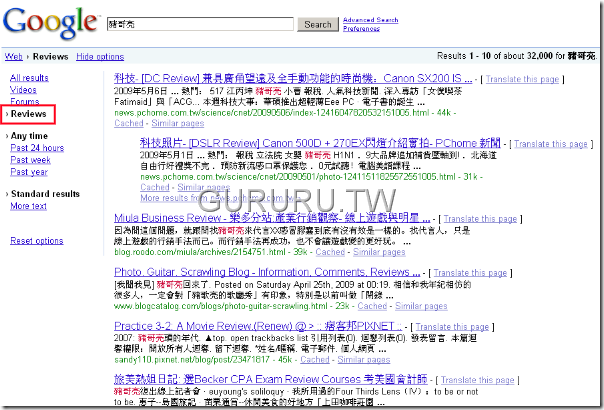This screenshot has height=410, width=604.
Task: Translate the Becker CPA Exam Review page
Action: click(478, 380)
